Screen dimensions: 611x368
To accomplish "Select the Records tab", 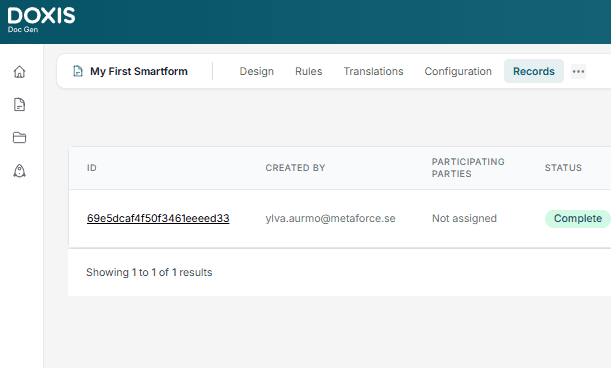I will pos(534,71).
